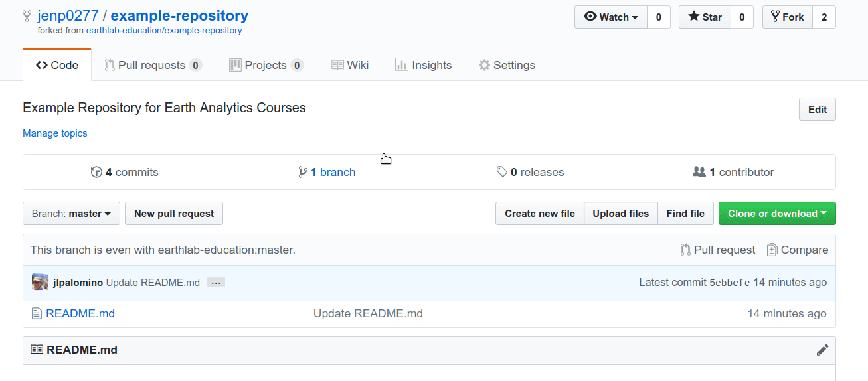
Task: Click the Fork button
Action: coord(787,17)
